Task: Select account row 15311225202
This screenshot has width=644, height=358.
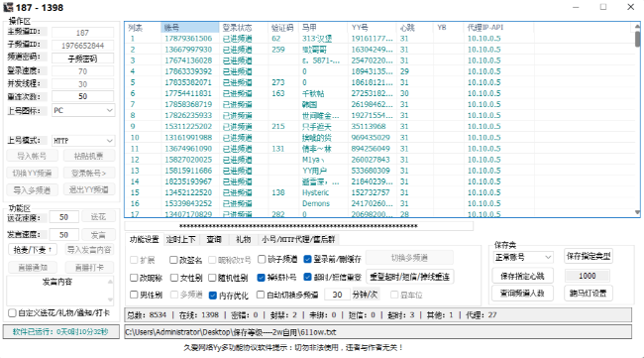Action: [378, 126]
